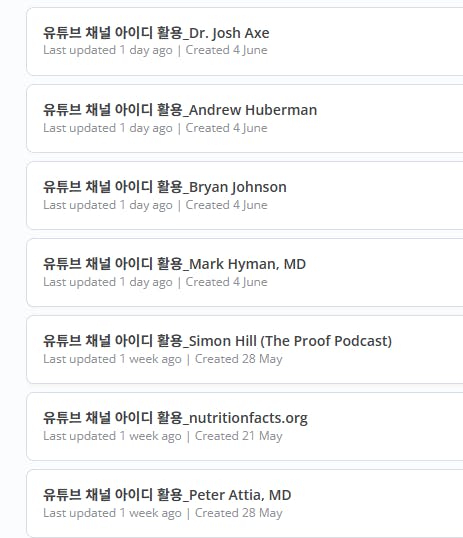
Task: Click Last updated 1 week ago under Simon Hill
Action: [112, 359]
